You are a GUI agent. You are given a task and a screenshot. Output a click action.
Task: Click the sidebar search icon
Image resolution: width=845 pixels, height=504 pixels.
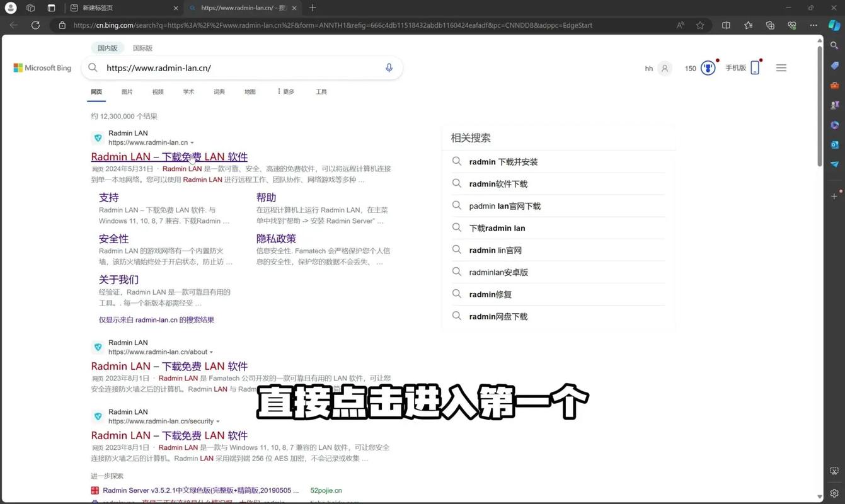click(x=834, y=45)
